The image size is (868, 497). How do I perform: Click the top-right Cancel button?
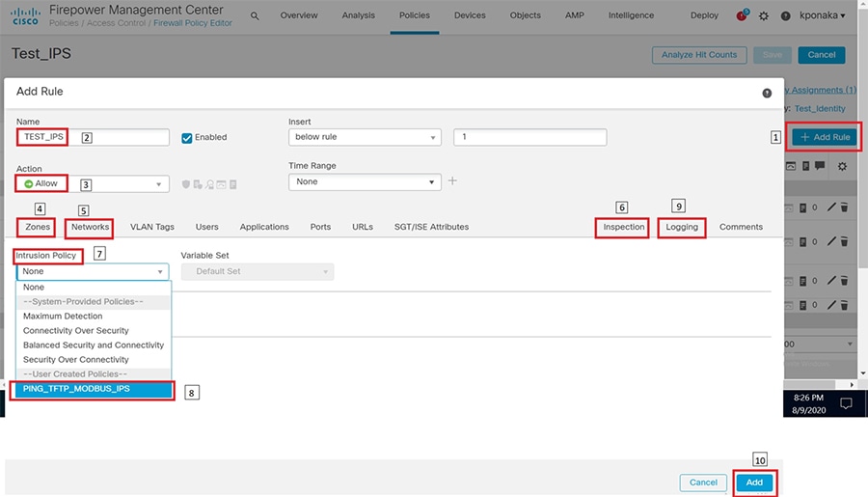822,55
